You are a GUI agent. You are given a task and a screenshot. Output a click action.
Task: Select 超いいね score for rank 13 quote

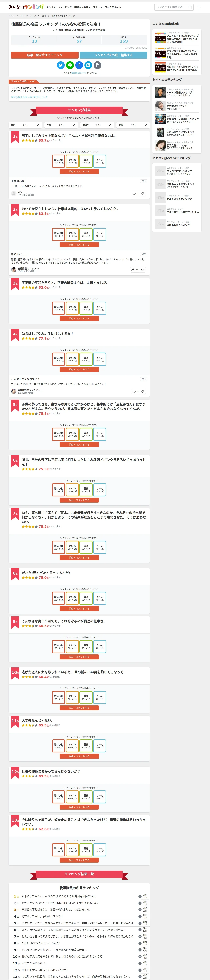(59, 850)
